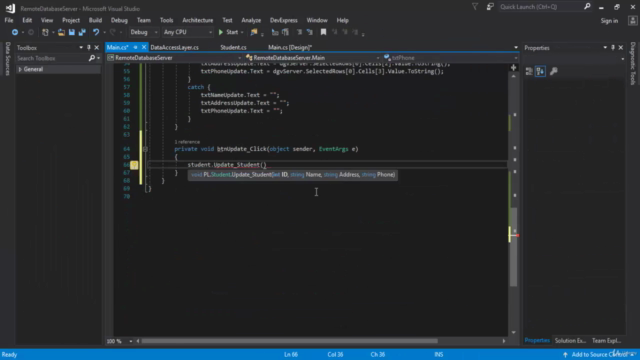Open the DevExpress menu

tap(283, 20)
